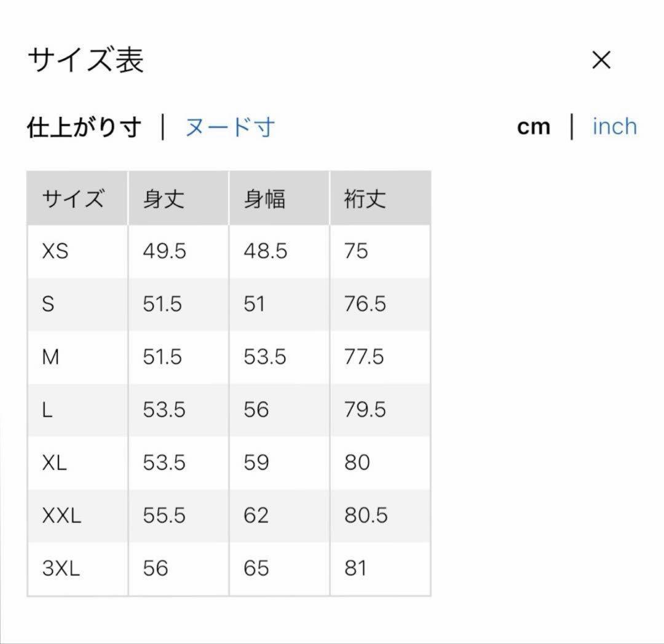Image resolution: width=664 pixels, height=644 pixels.
Task: Switch units to inch
Action: 614,127
